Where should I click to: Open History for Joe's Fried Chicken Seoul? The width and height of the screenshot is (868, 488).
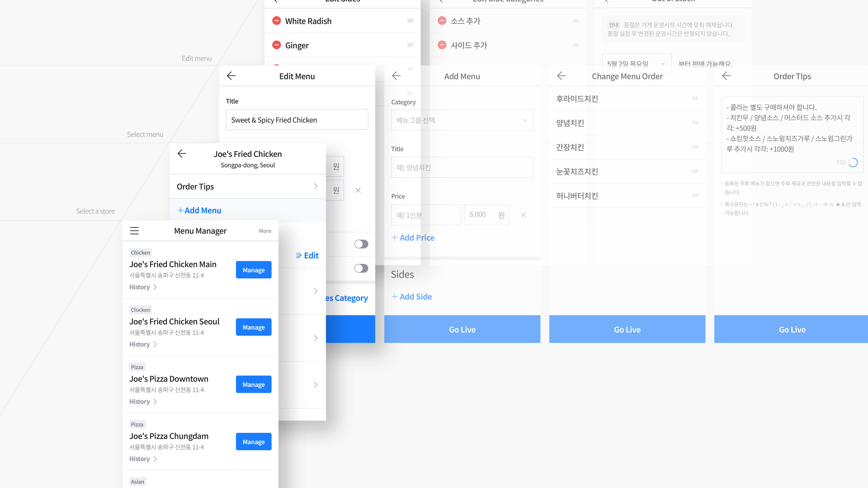tap(143, 344)
